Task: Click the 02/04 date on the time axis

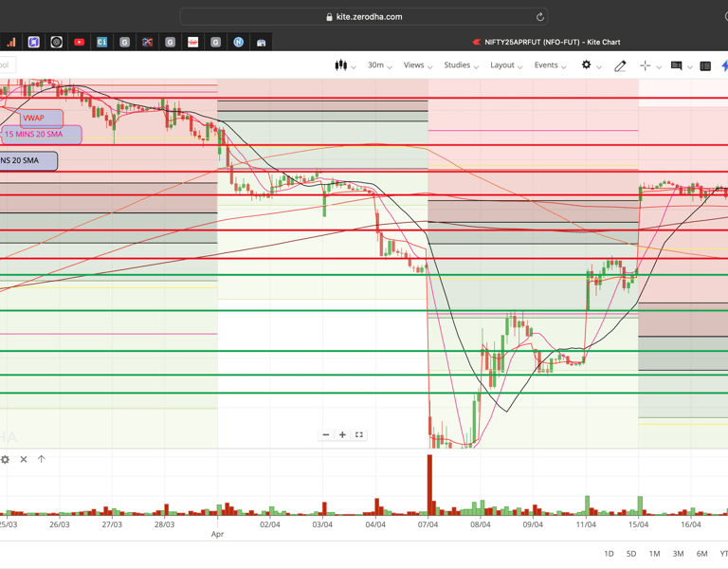Action: coord(270,524)
